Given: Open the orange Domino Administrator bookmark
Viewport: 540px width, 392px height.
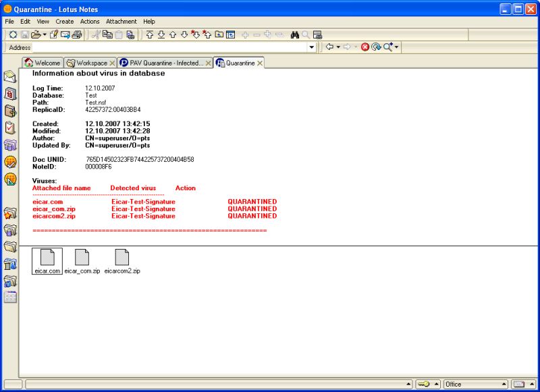Looking at the screenshot, I should pos(10,162).
